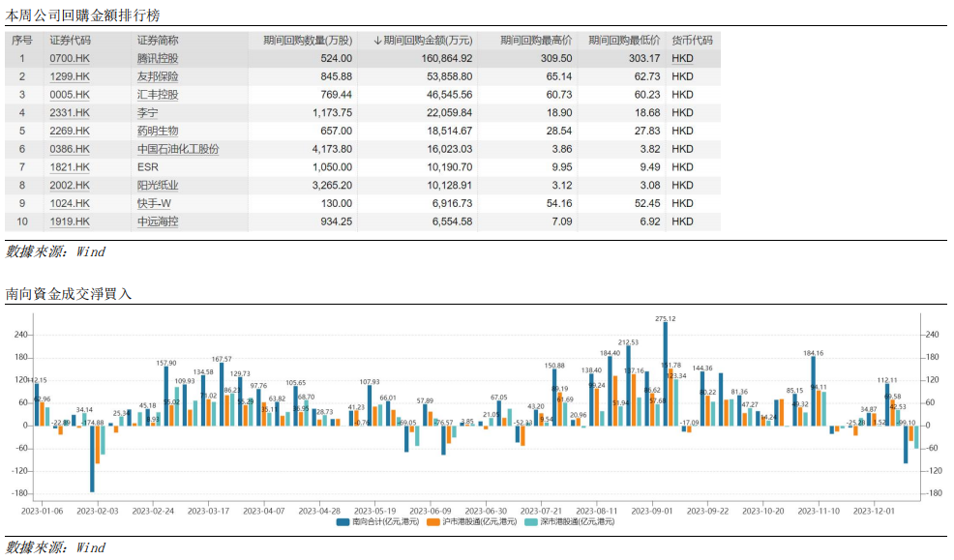
Task: Open stock code link 0386.HK
Action: pos(70,149)
